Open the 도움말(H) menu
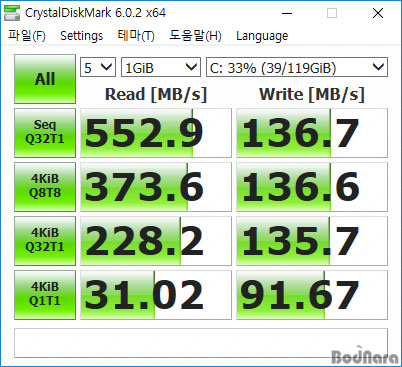Image resolution: width=402 pixels, height=367 pixels. pyautogui.click(x=195, y=36)
